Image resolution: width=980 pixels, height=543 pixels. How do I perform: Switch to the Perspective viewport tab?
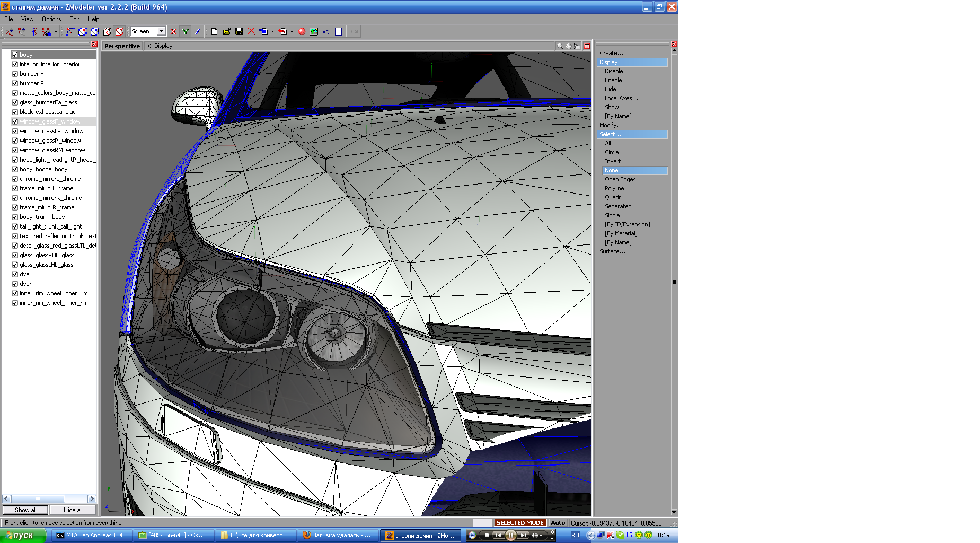click(122, 46)
